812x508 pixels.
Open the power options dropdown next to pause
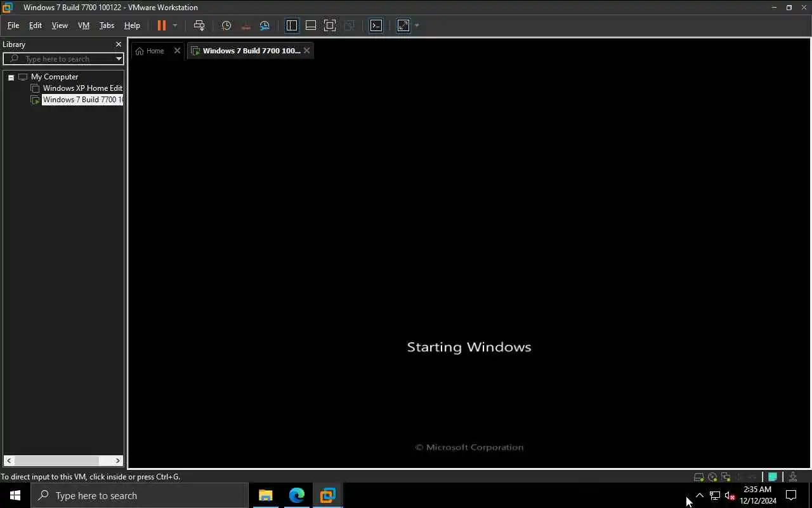(x=175, y=25)
